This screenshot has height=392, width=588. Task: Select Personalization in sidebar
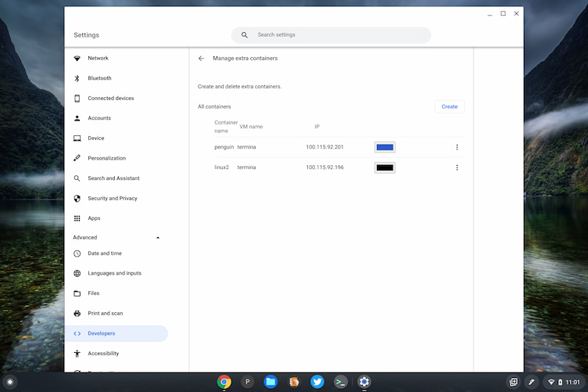106,158
